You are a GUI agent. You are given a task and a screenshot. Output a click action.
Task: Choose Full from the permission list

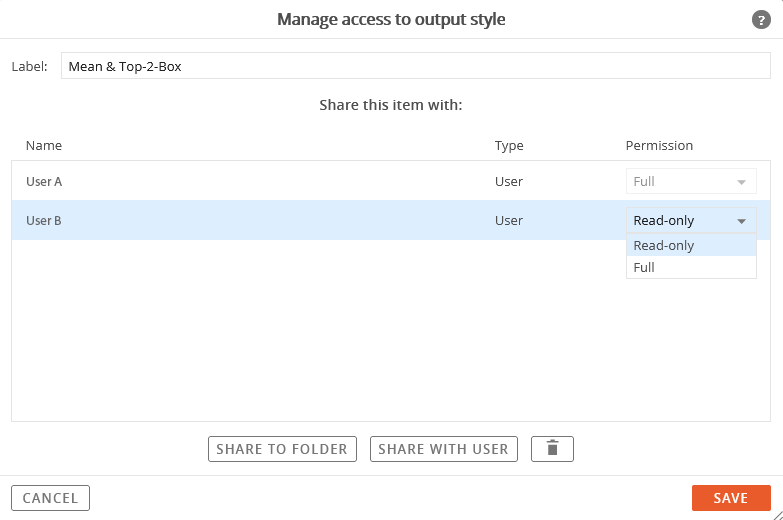[691, 267]
